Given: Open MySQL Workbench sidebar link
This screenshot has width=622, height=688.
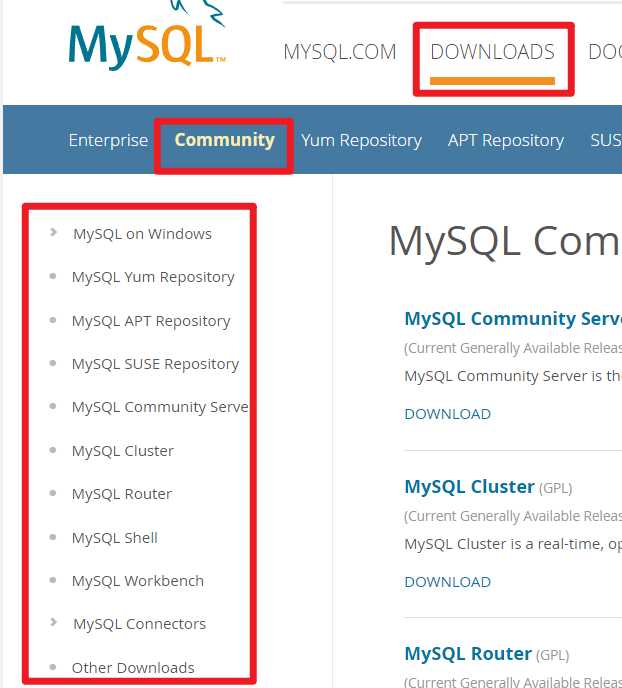Looking at the screenshot, I should pos(138,581).
